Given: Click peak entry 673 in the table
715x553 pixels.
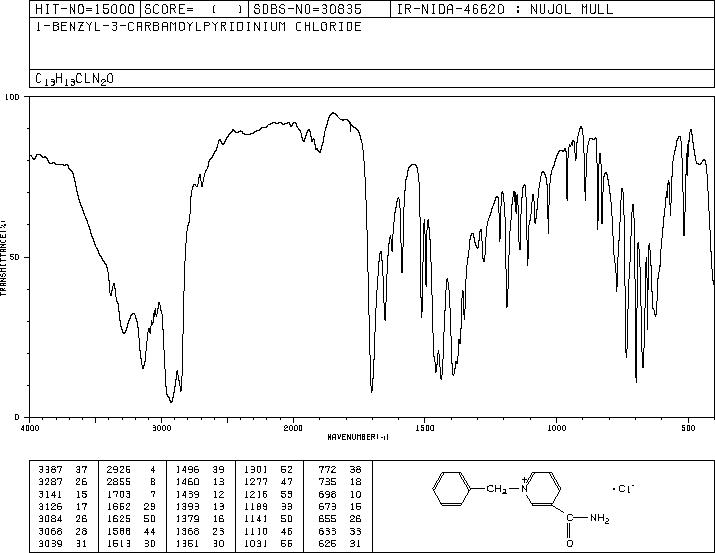Looking at the screenshot, I should point(327,506).
